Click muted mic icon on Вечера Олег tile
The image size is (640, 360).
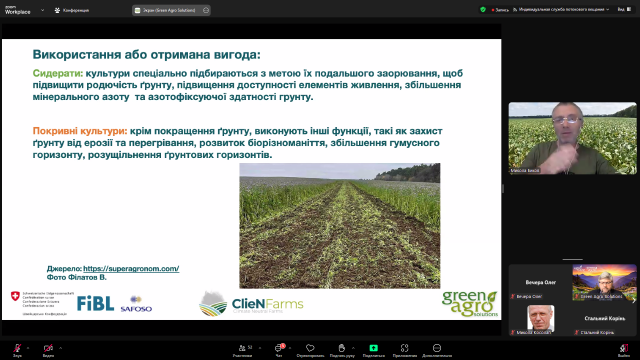[513, 296]
